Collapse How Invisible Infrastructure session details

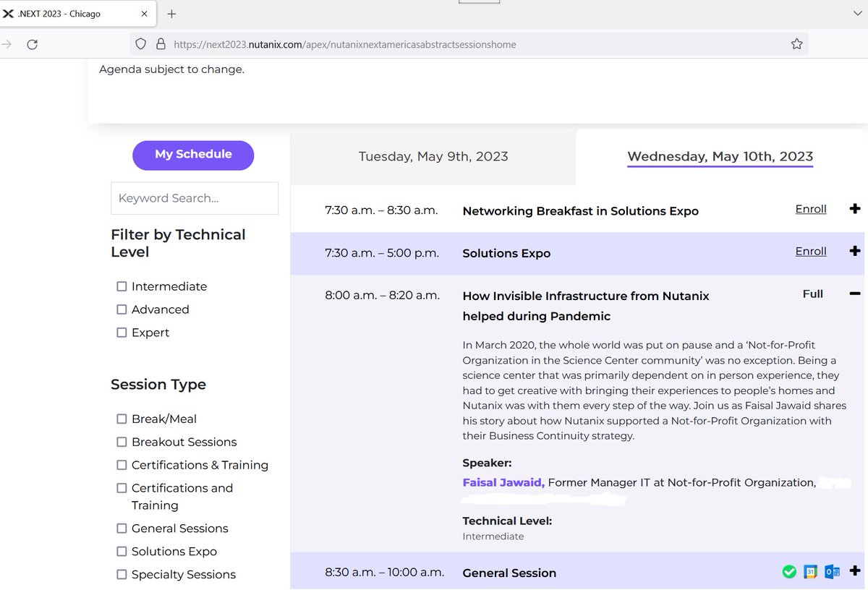pyautogui.click(x=855, y=294)
